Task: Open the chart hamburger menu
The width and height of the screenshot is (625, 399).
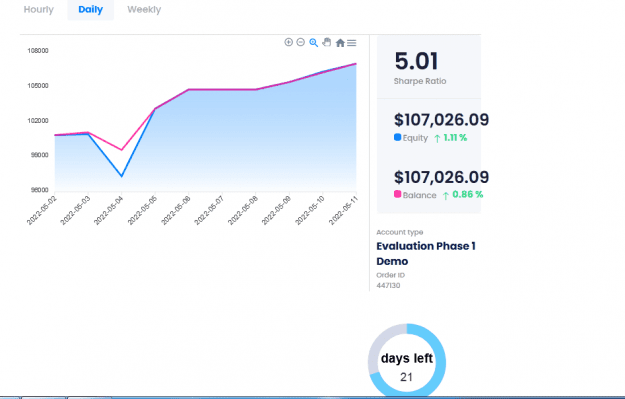Action: click(352, 43)
